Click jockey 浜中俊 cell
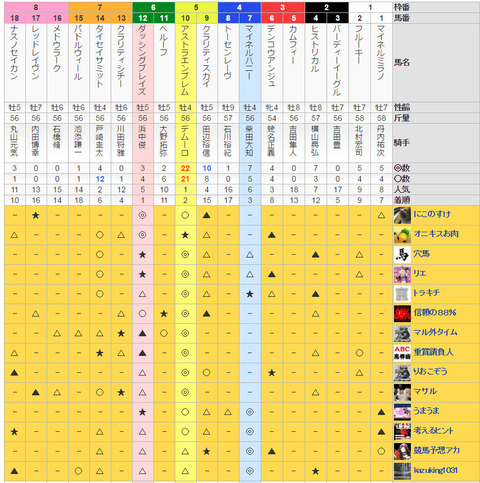This screenshot has height=483, width=480. (x=143, y=143)
